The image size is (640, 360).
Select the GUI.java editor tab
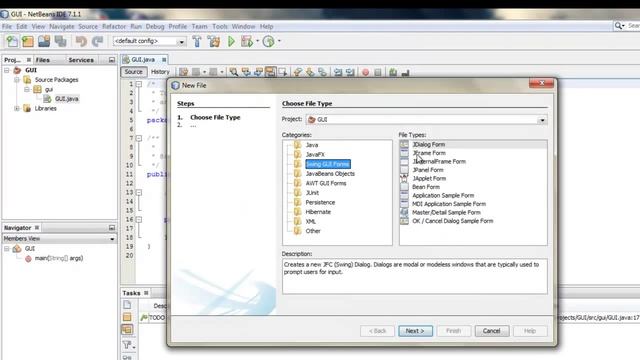142,60
